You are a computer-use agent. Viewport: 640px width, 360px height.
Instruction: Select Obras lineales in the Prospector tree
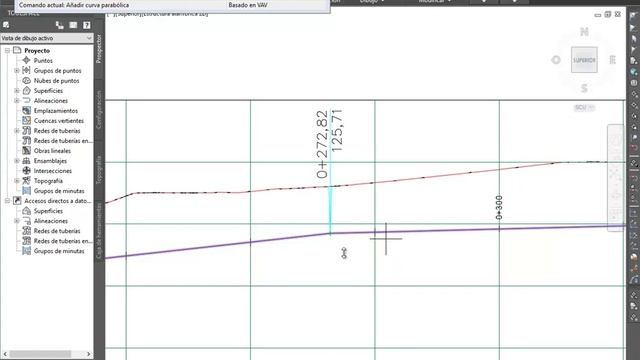[x=52, y=151]
